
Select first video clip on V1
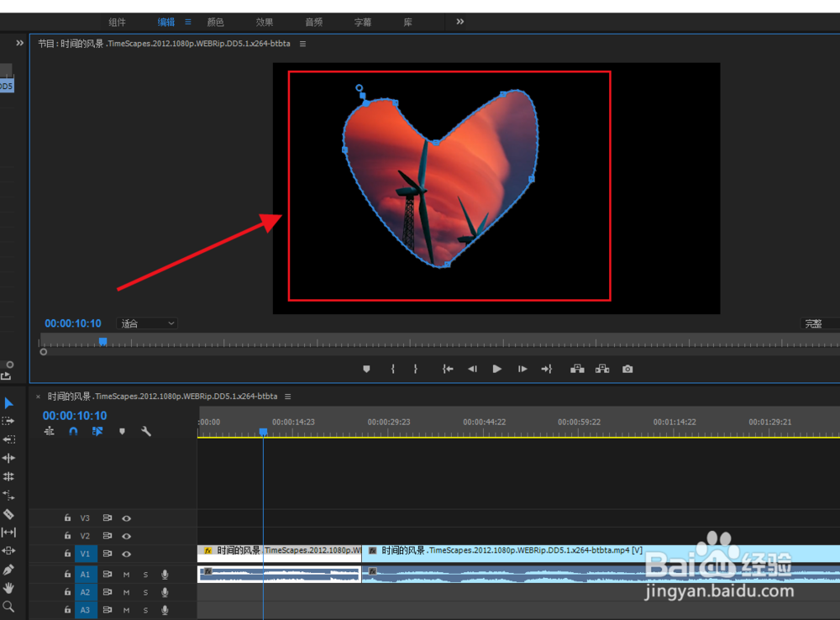tap(280, 554)
